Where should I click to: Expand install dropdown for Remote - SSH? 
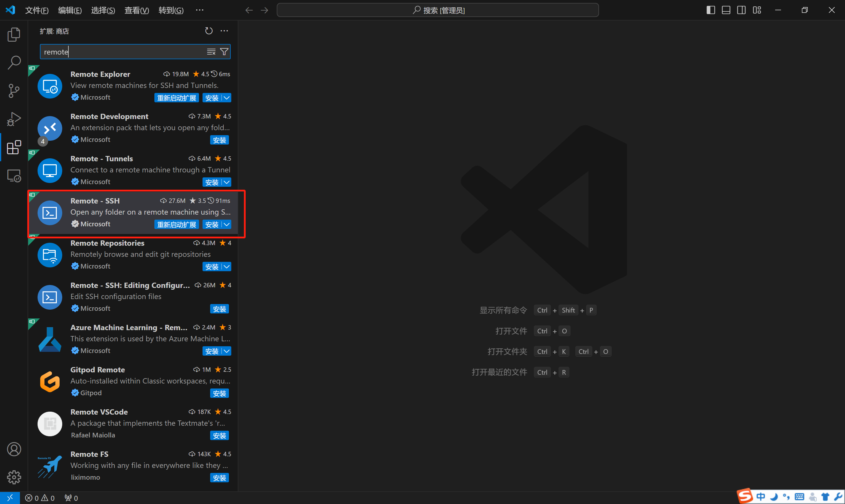(227, 225)
